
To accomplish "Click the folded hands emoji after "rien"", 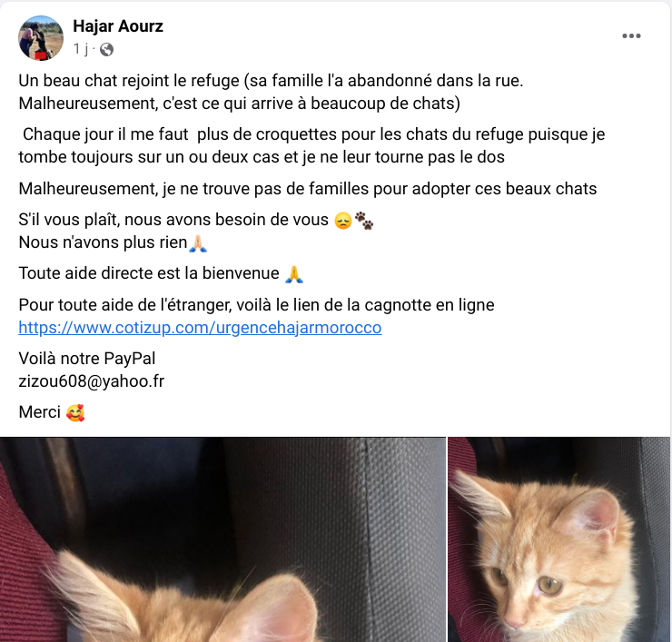I will [198, 243].
